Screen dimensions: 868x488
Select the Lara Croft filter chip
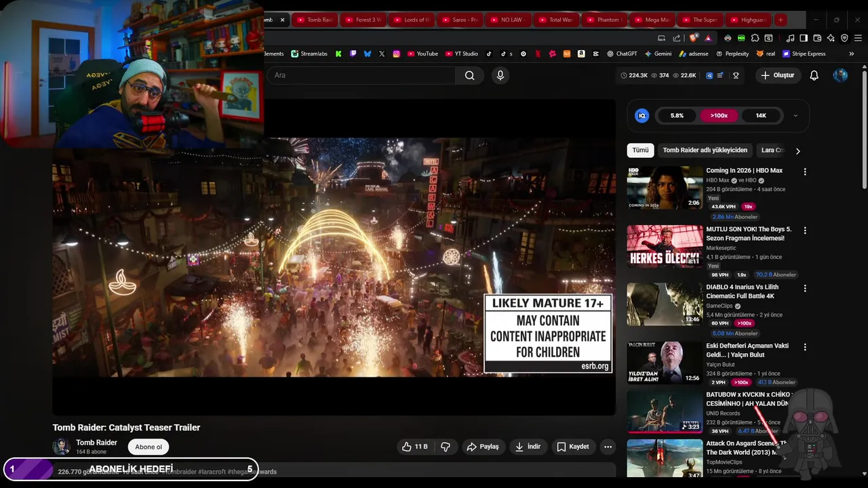772,150
